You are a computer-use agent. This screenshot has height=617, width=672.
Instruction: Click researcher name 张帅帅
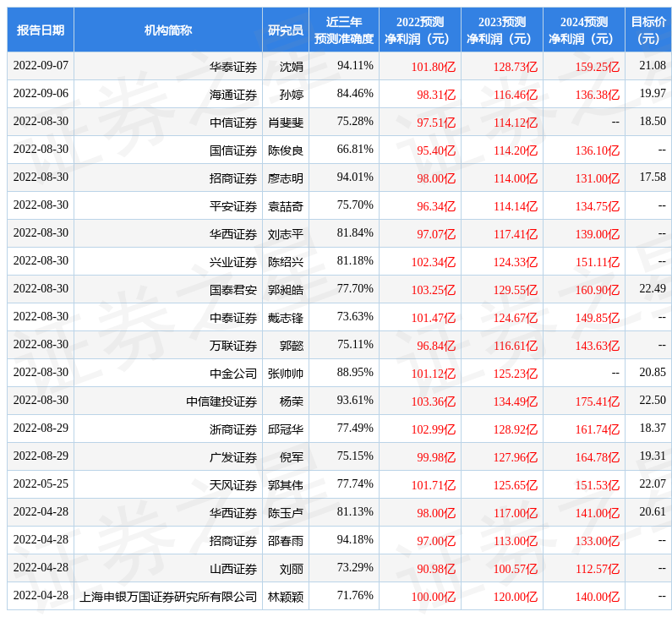[286, 374]
